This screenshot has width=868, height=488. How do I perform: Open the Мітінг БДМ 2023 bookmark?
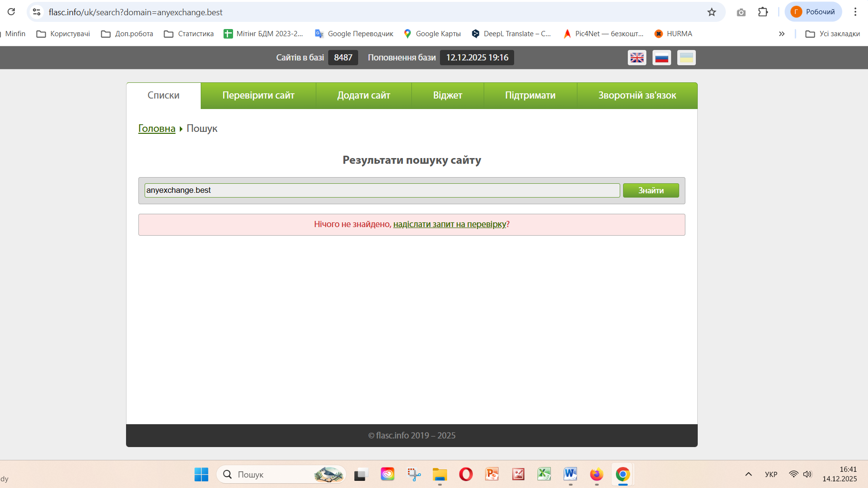pos(263,34)
